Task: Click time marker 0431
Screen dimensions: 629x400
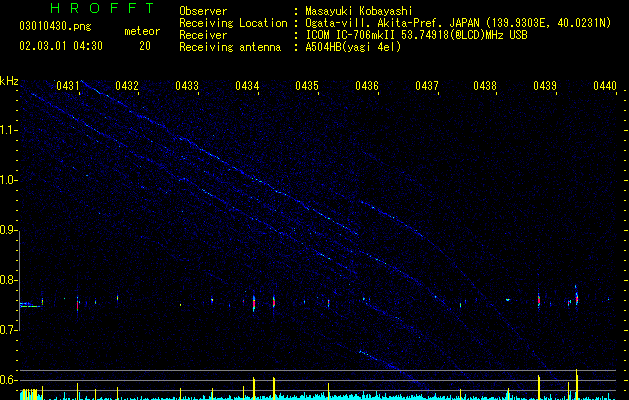Action: coord(67,85)
